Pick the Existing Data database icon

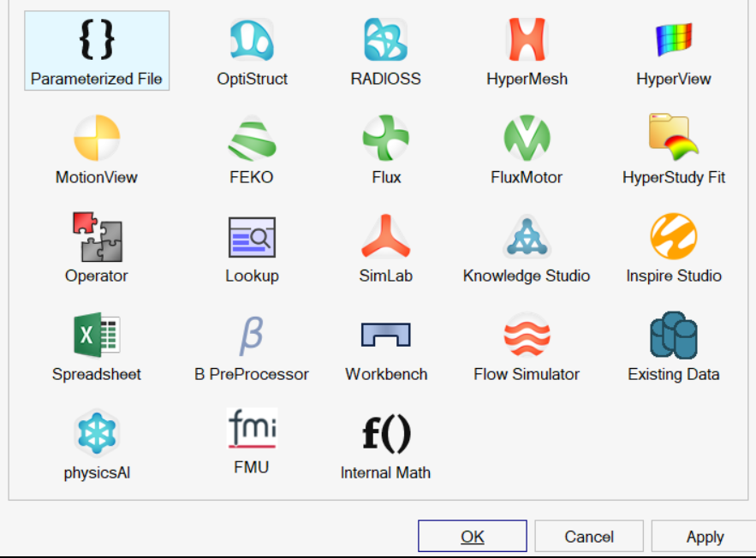tap(674, 335)
